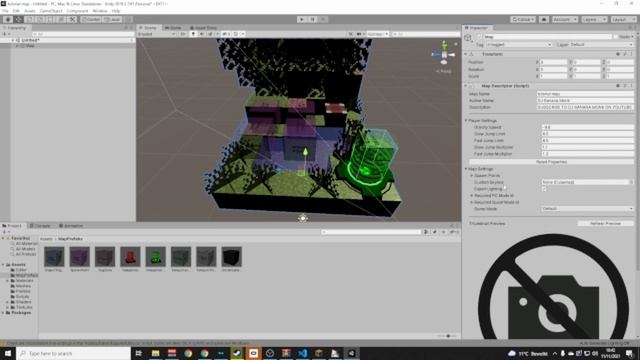Open the Game Mode dropdown

[587, 209]
